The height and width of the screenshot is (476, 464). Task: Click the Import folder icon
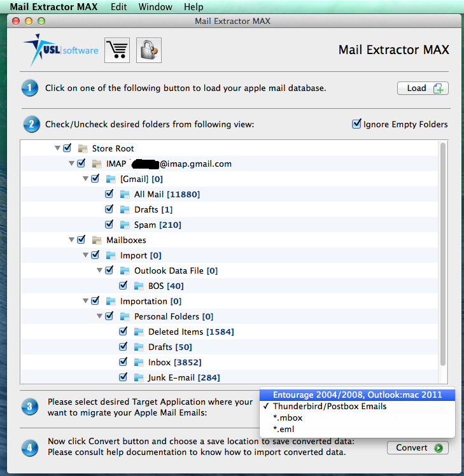(111, 256)
